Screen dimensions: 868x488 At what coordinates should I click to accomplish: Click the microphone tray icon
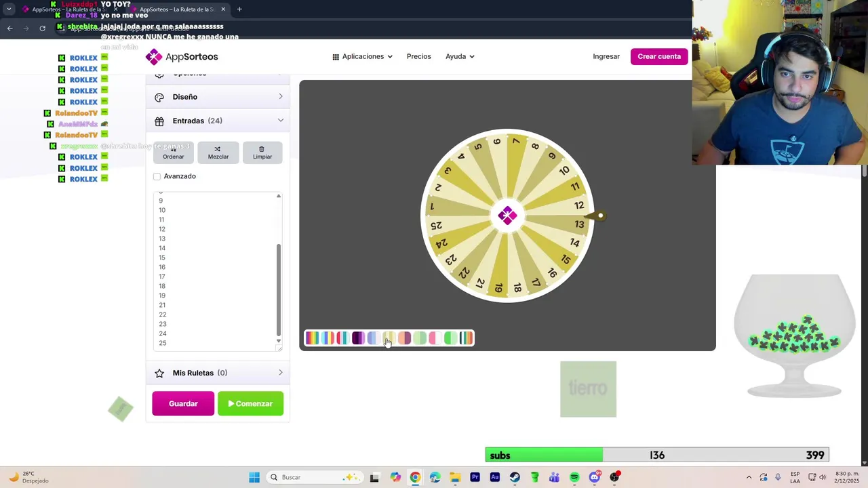778,477
